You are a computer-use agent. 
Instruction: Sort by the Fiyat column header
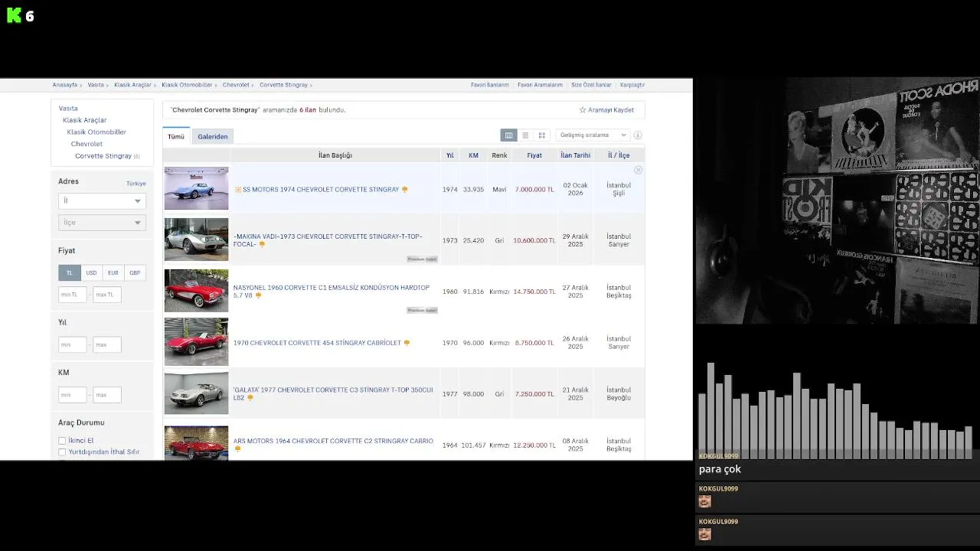tap(534, 155)
